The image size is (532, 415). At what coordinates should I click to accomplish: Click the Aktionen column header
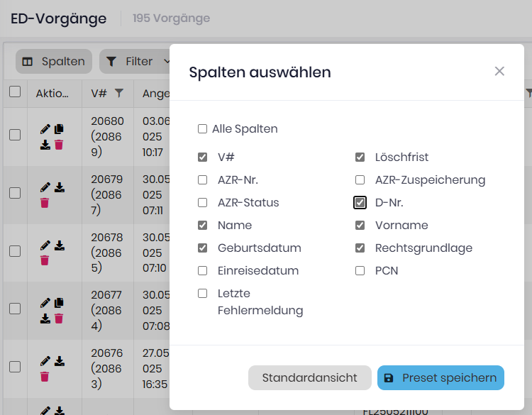(x=52, y=93)
